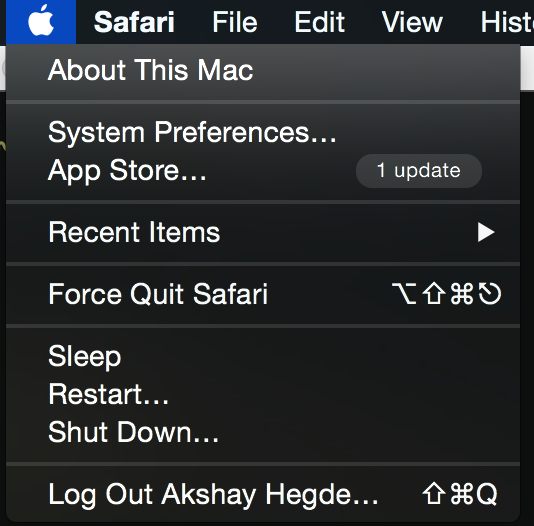Click the 1 update badge beside App Store
534x526 pixels.
(419, 171)
